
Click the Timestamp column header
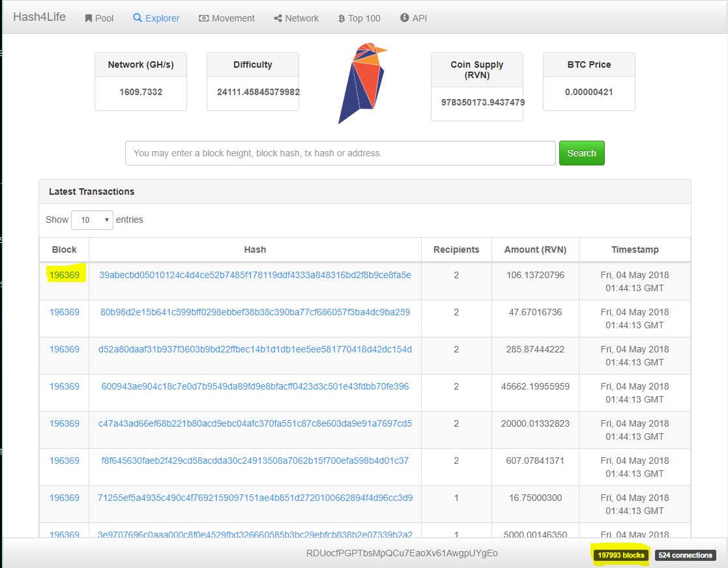pyautogui.click(x=635, y=249)
